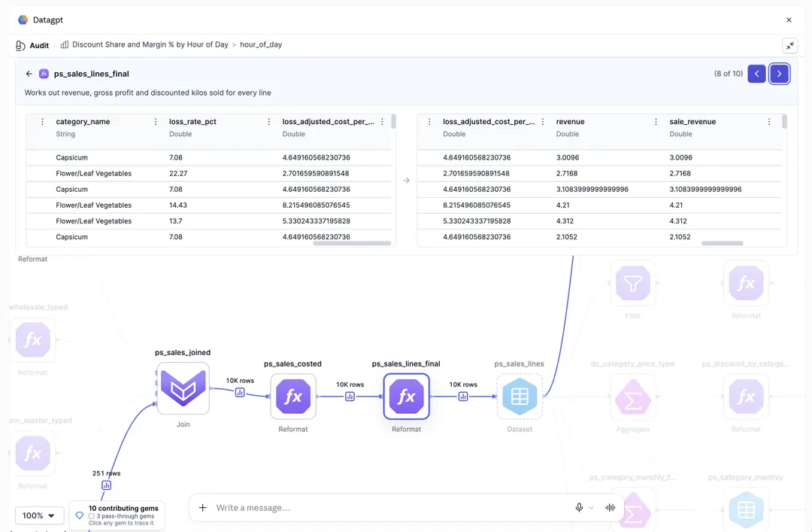This screenshot has height=532, width=812.
Task: Select the ps_sales_costed Reformat gem
Action: pos(293,396)
